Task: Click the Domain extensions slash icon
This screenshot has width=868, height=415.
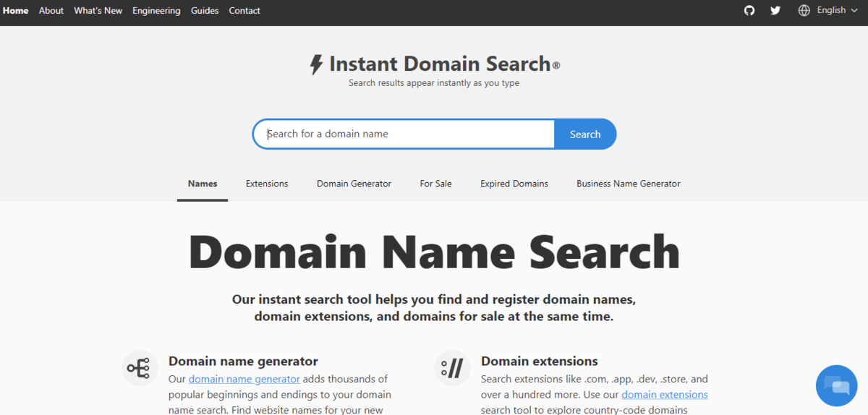Action: tap(452, 369)
